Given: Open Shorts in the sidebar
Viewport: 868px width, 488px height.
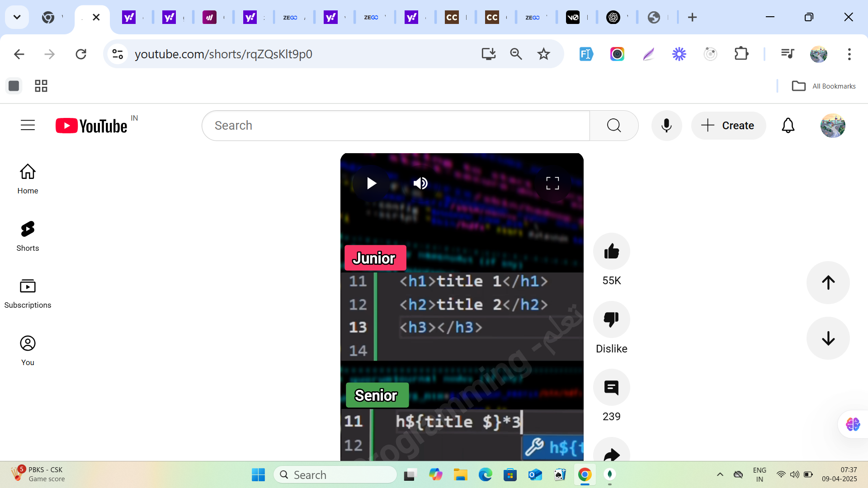Looking at the screenshot, I should [x=28, y=236].
